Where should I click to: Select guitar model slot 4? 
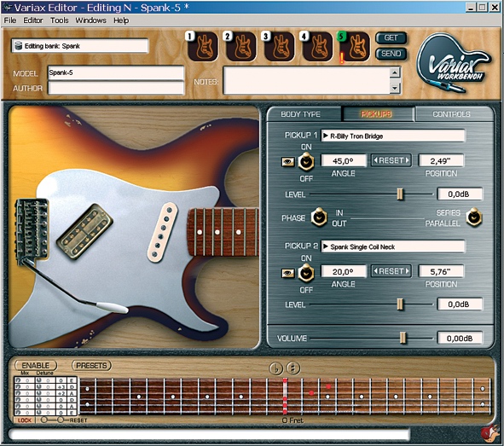[x=317, y=47]
